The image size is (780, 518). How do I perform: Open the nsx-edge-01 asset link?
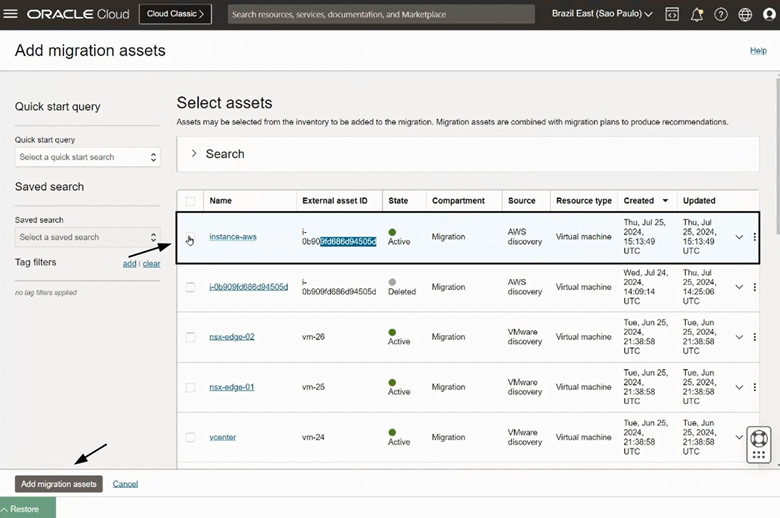pyautogui.click(x=231, y=387)
